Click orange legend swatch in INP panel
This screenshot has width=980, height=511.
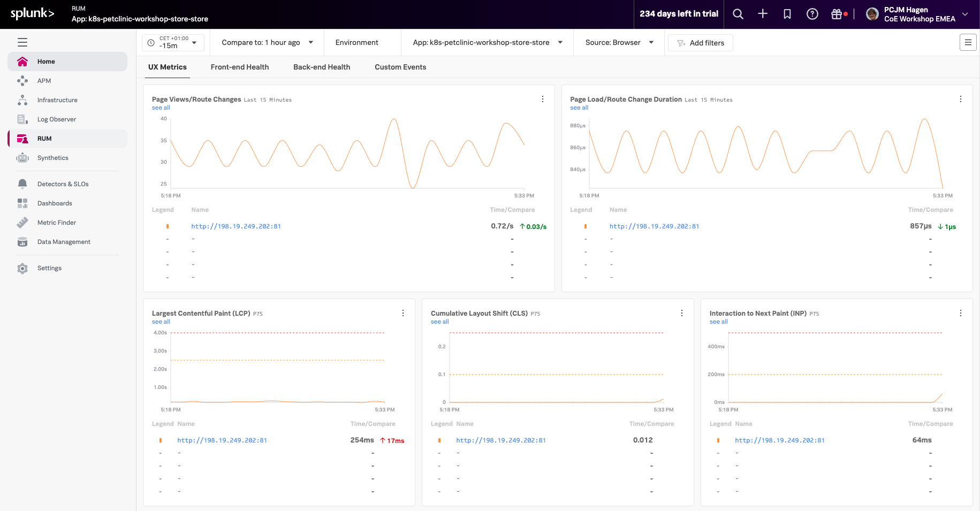click(718, 440)
